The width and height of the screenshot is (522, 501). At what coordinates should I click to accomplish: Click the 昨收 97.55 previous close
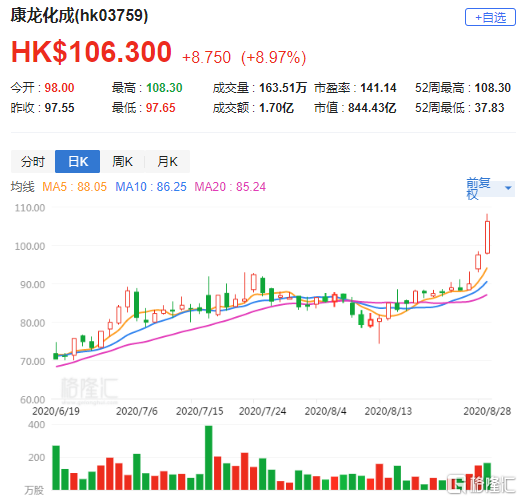click(42, 108)
